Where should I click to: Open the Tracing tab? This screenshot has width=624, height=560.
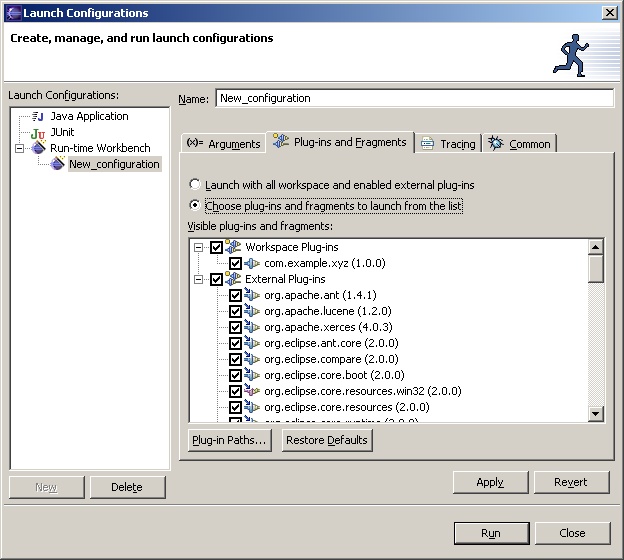point(447,144)
